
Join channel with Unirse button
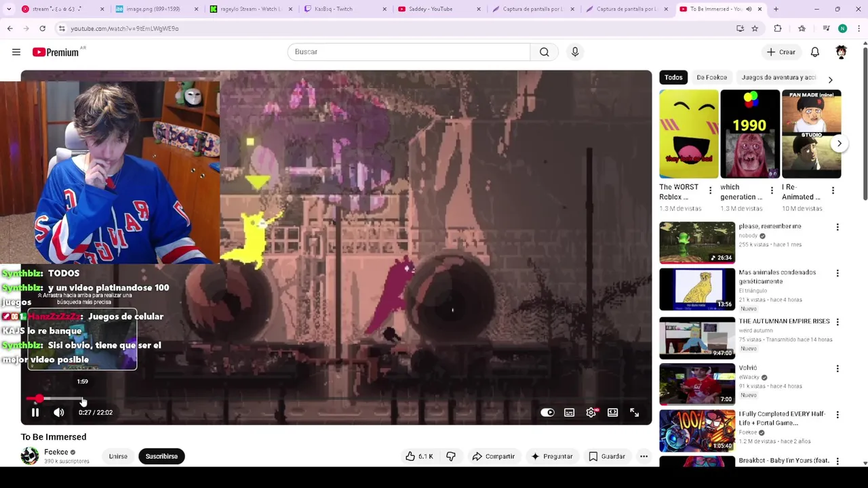pyautogui.click(x=118, y=456)
